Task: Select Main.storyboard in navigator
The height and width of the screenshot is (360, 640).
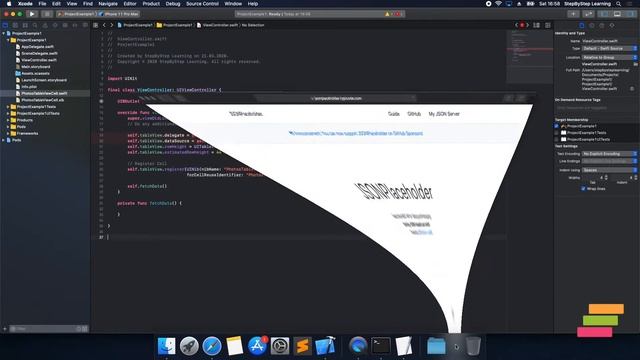Action: [x=36, y=67]
